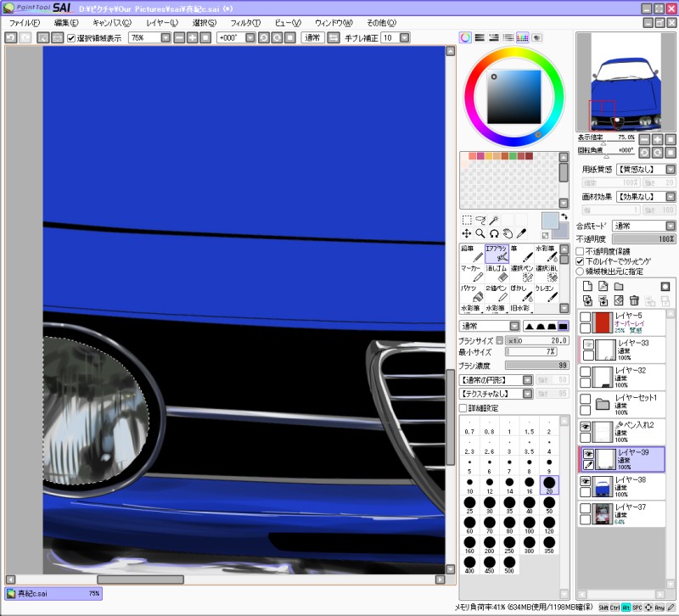Hide layer レイヤー38 with its eye icon

pos(586,481)
